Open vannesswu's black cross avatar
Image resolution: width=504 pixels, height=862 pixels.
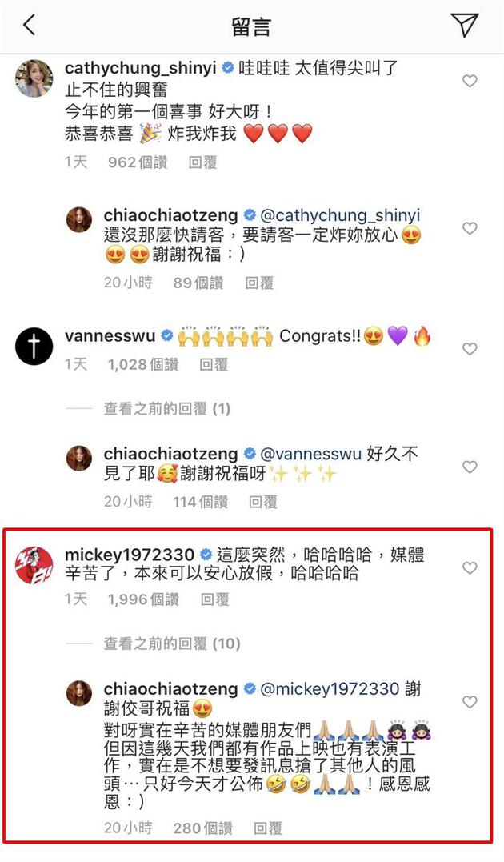34,347
